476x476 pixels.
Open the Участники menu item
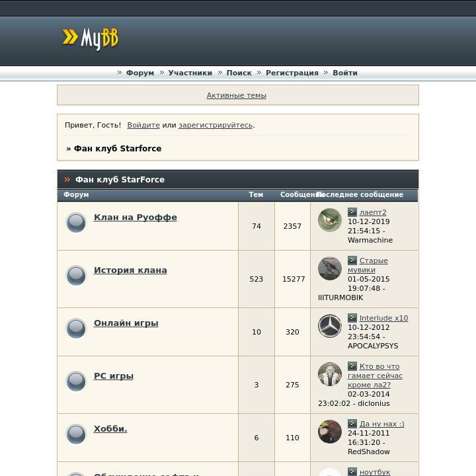(190, 73)
